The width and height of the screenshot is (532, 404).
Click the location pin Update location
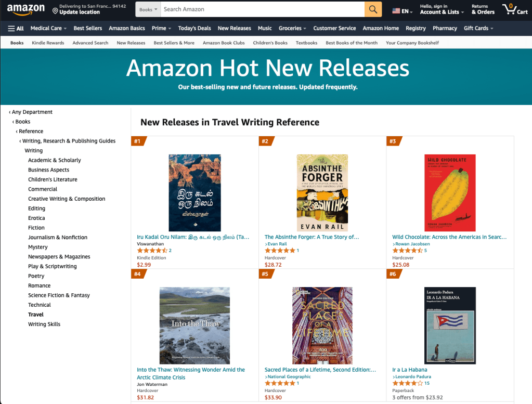(x=75, y=9)
